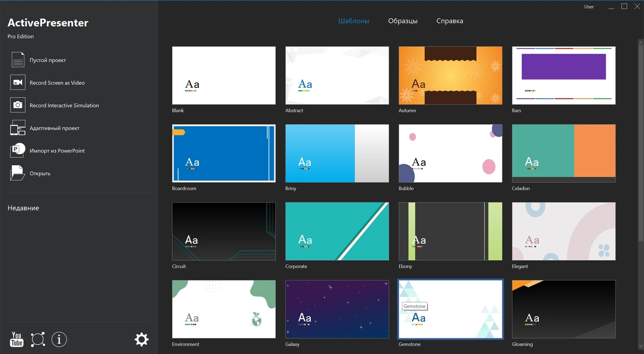Select the Galaxy template thumbnail
The width and height of the screenshot is (644, 354).
[337, 309]
